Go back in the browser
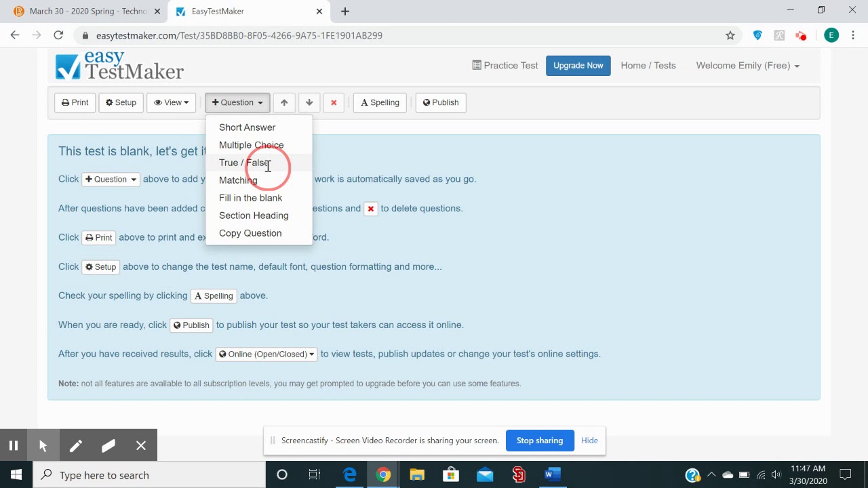Viewport: 868px width, 488px height. tap(15, 35)
